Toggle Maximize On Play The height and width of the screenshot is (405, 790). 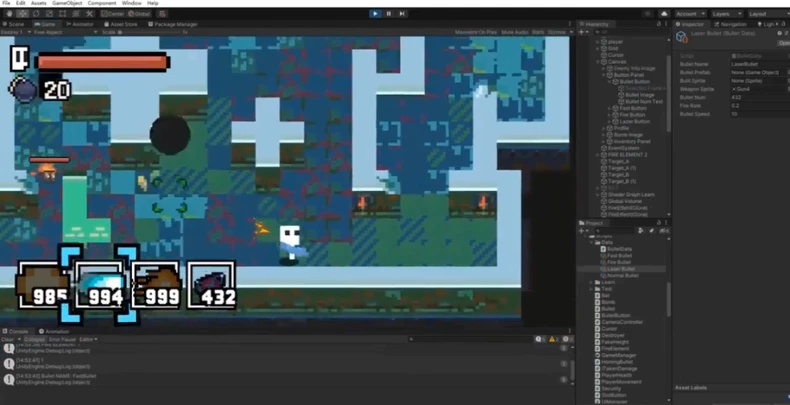(476, 32)
